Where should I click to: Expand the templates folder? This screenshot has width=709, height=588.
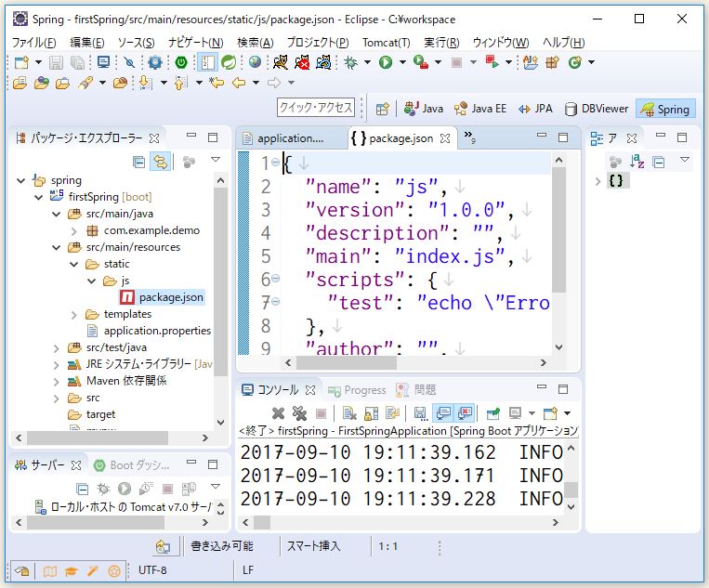click(x=73, y=315)
